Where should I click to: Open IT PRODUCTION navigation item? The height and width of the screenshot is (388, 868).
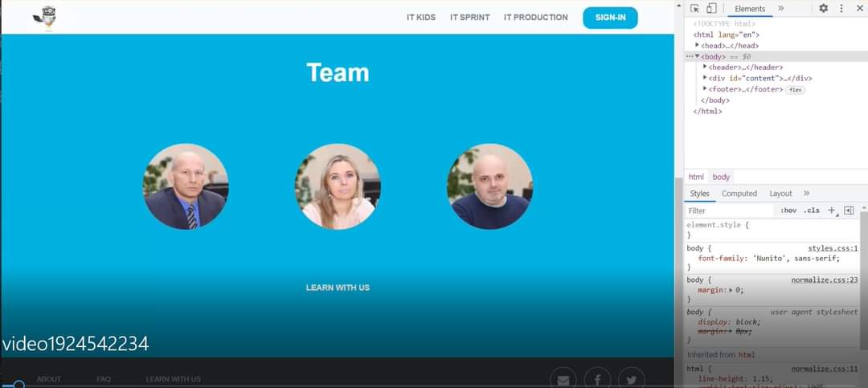click(x=536, y=18)
